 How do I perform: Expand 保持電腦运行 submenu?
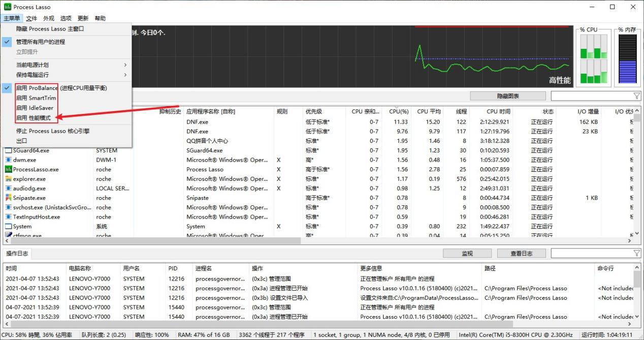[66, 75]
